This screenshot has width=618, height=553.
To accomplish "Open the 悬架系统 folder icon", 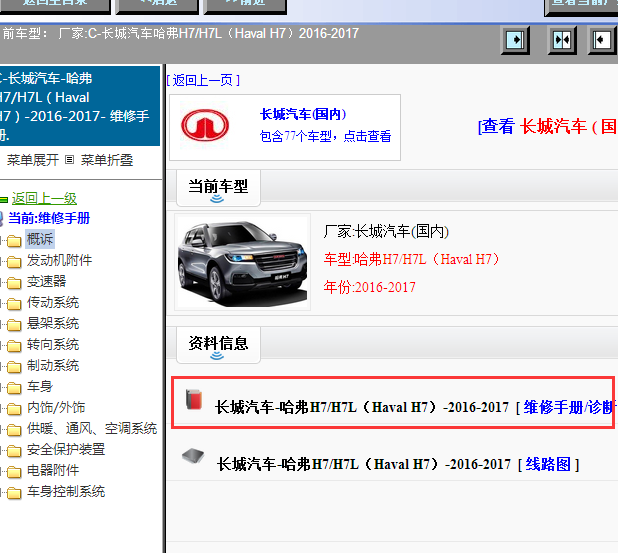I will click(x=14, y=324).
